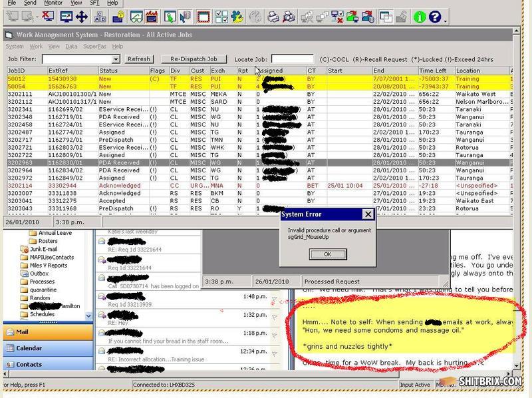Sort by the Time Left column header
This screenshot has height=398, width=532.
pyautogui.click(x=436, y=71)
